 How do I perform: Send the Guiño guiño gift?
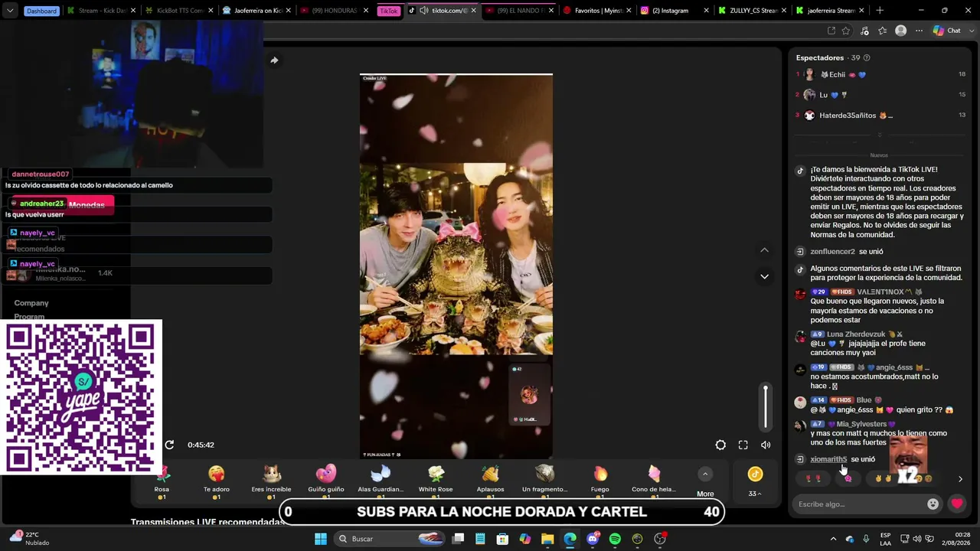point(326,482)
